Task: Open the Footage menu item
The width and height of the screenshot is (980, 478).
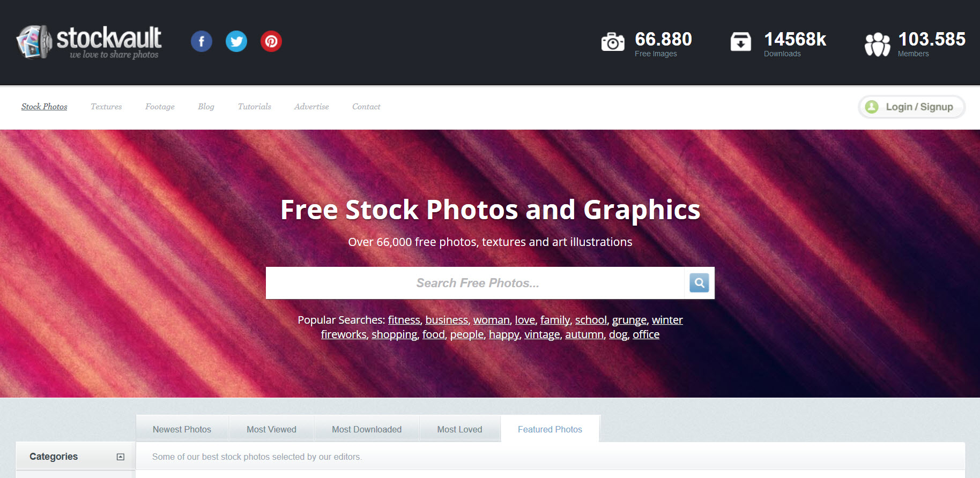Action: (x=160, y=107)
